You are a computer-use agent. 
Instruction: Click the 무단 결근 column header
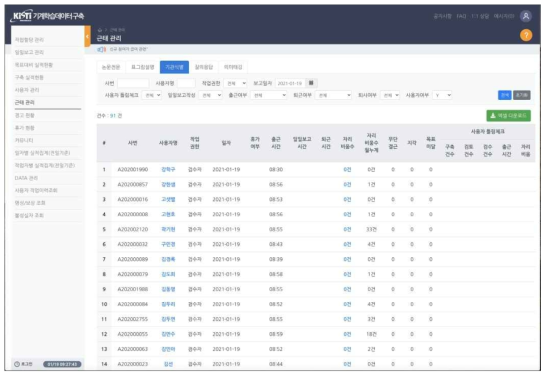pos(393,143)
